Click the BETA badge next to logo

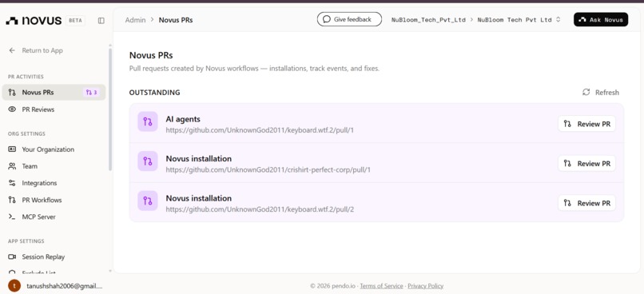point(75,21)
